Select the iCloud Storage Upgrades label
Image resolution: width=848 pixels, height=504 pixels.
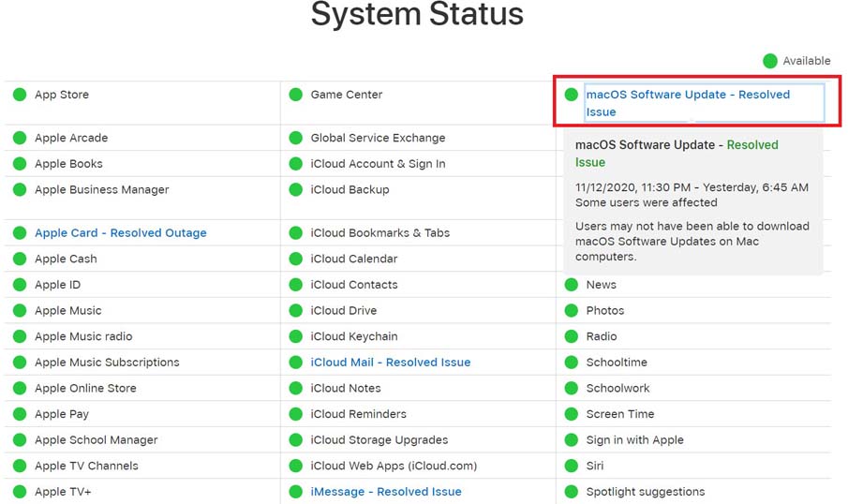pyautogui.click(x=379, y=440)
